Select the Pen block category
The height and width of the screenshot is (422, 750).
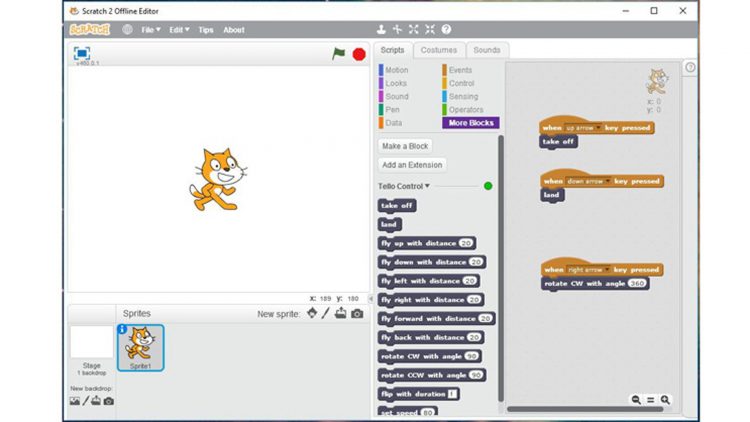click(x=392, y=110)
